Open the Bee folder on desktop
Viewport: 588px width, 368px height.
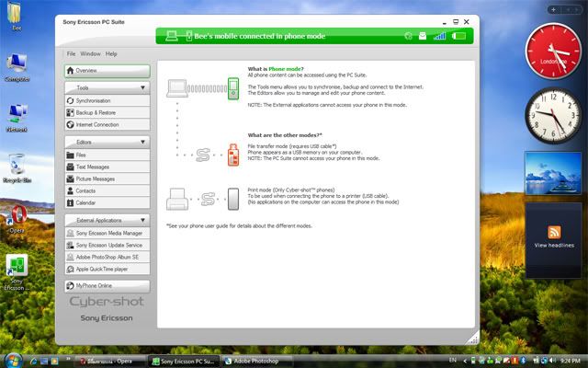click(16, 17)
